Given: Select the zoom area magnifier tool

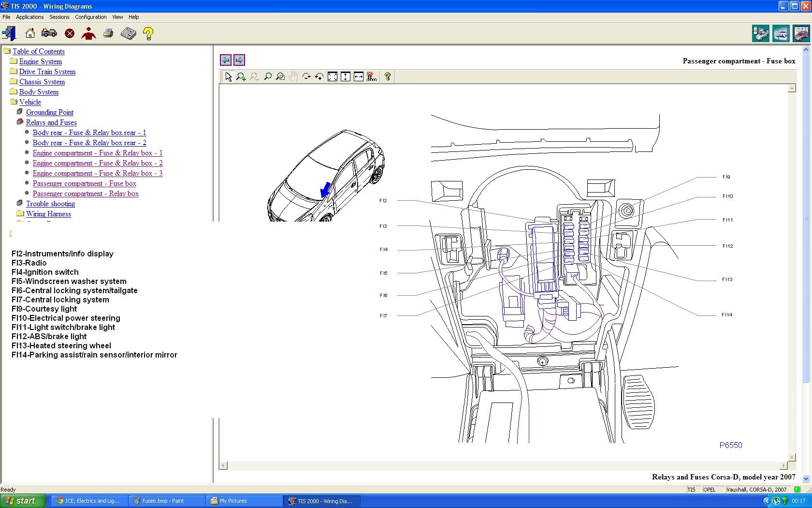Looking at the screenshot, I should click(x=280, y=76).
